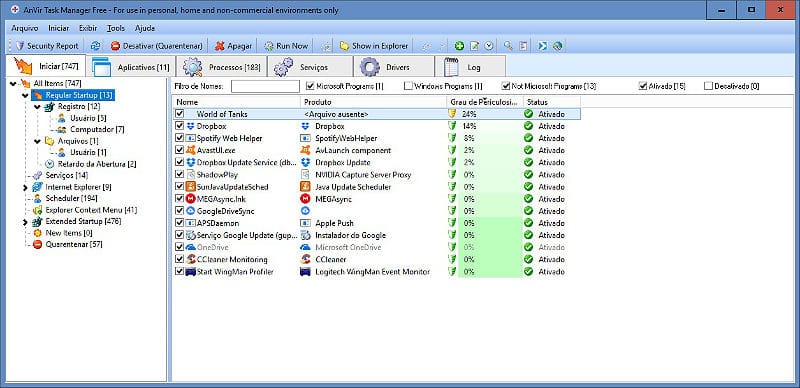Select Computador [7] under Registro
The width and height of the screenshot is (800, 388).
click(97, 129)
